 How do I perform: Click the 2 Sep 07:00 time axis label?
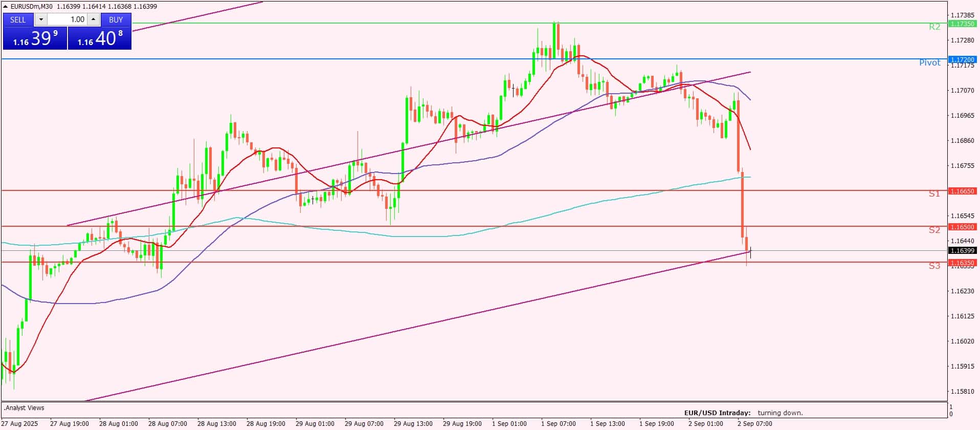coord(755,424)
